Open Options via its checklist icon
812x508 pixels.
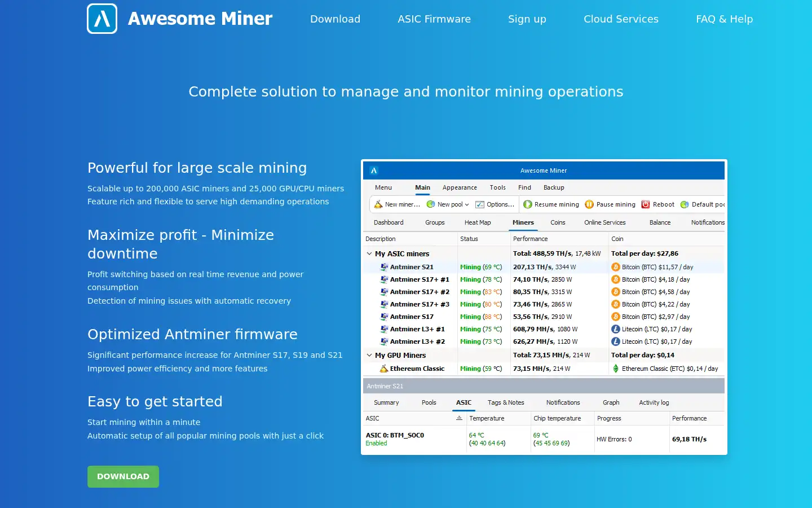point(480,204)
